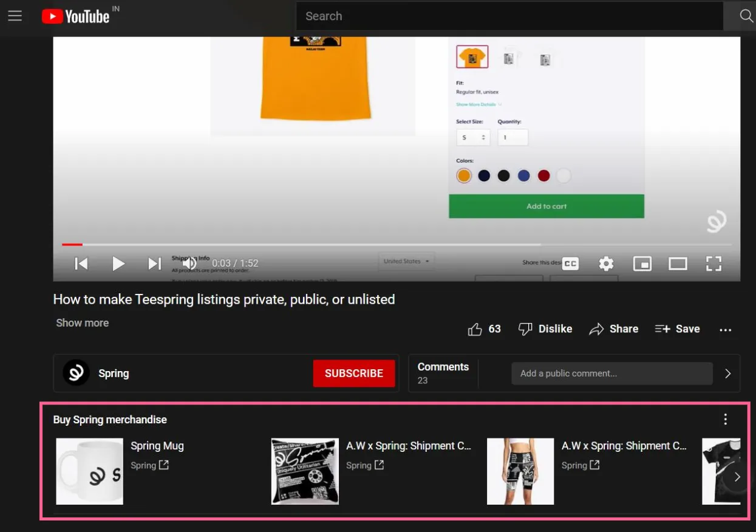The width and height of the screenshot is (756, 532).
Task: Expand description with Show more
Action: click(83, 323)
